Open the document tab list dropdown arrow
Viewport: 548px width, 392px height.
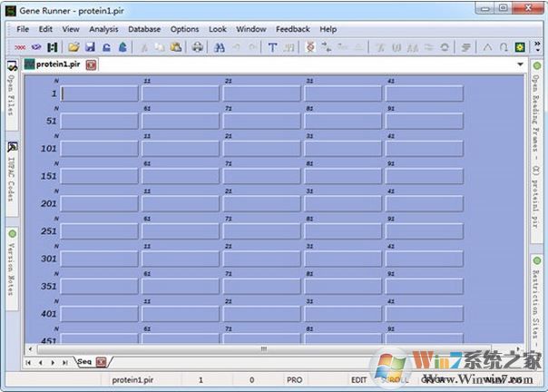coord(521,64)
